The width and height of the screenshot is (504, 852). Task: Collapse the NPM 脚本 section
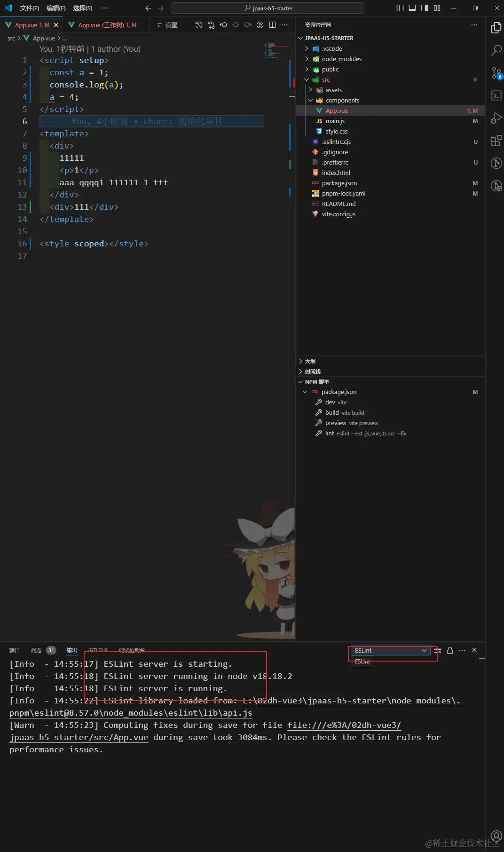301,382
